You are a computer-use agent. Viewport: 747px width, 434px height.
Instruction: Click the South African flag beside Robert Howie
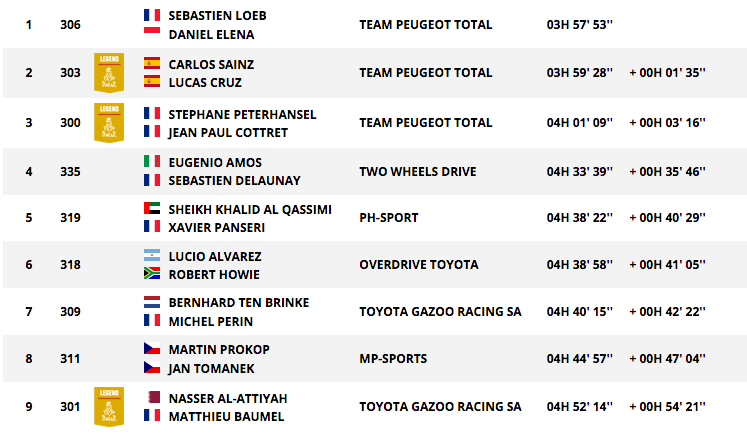tap(152, 274)
